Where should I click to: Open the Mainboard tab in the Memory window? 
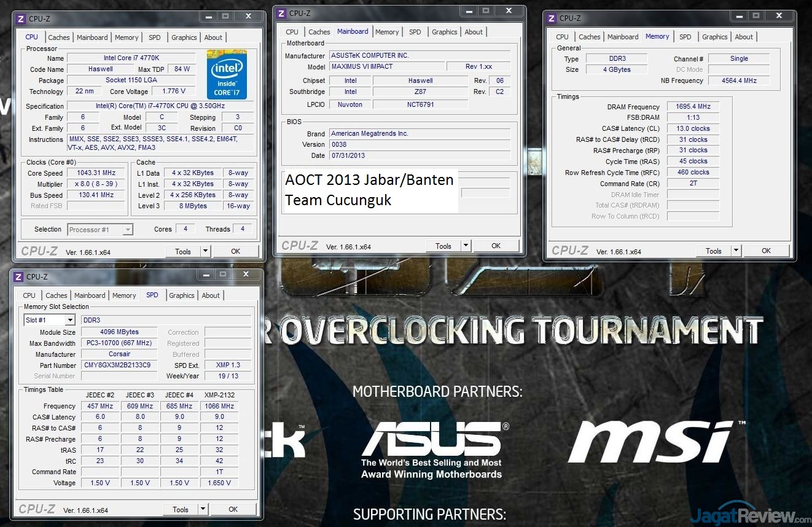(x=623, y=37)
